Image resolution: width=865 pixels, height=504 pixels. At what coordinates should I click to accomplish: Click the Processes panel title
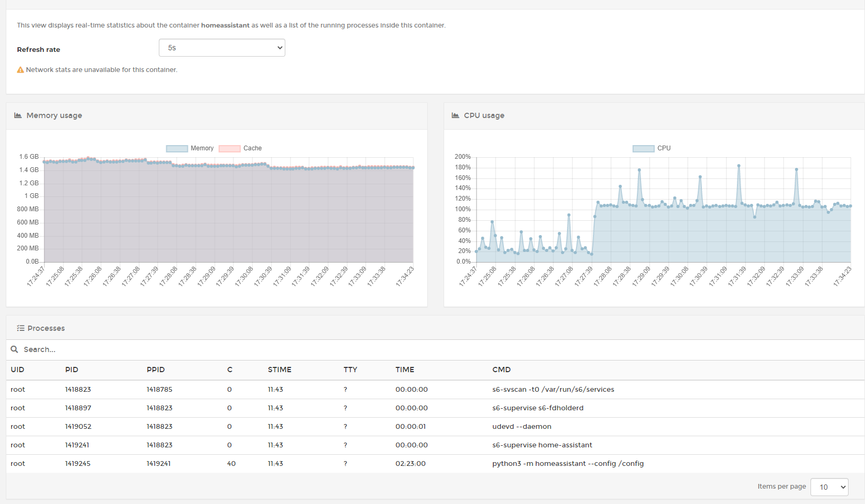[x=46, y=328]
